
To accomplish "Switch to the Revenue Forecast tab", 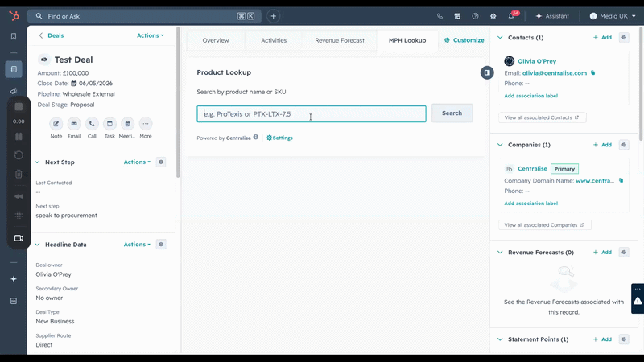I will click(x=340, y=40).
